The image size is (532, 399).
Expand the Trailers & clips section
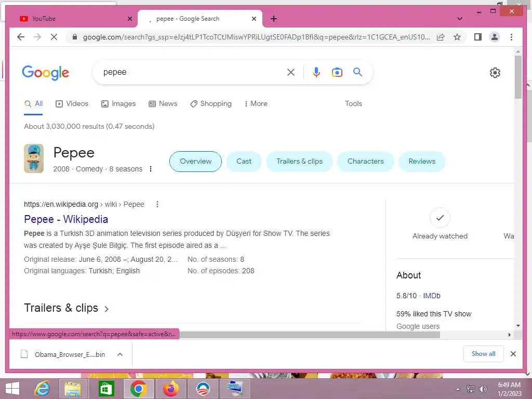(x=66, y=308)
